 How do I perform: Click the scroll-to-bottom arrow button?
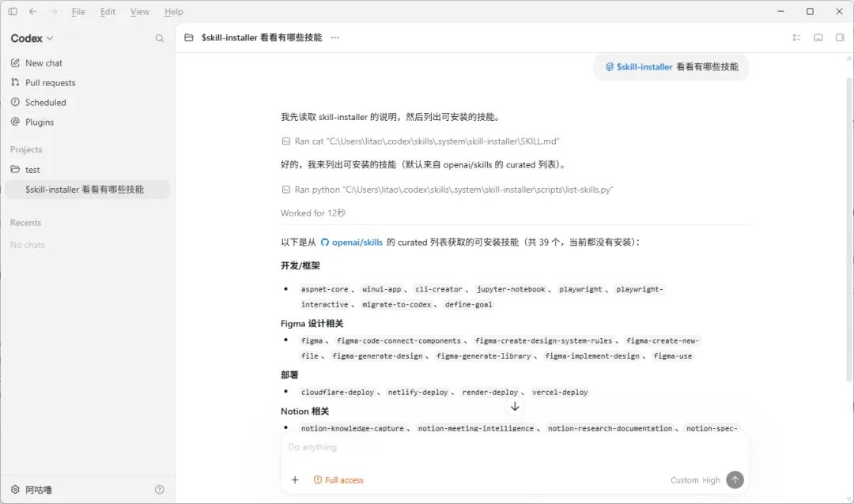pyautogui.click(x=515, y=407)
